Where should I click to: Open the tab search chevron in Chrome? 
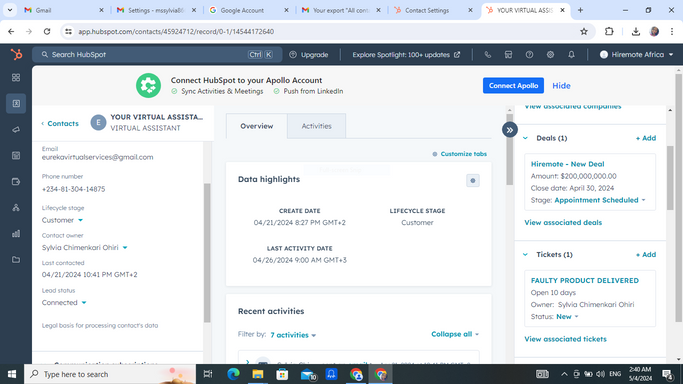[10, 10]
